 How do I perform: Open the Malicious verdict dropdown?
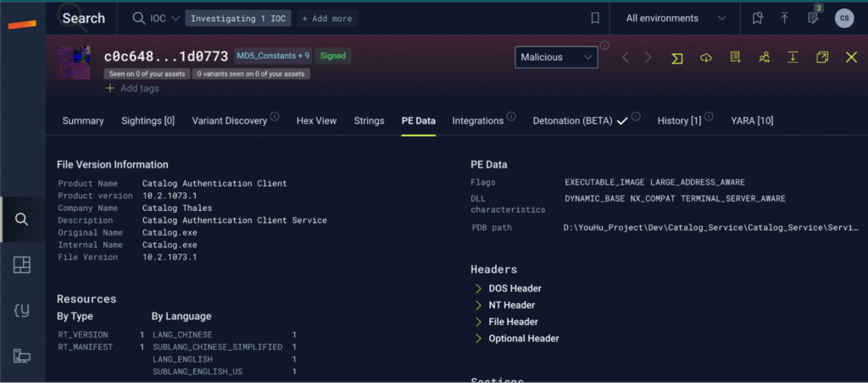pos(555,58)
